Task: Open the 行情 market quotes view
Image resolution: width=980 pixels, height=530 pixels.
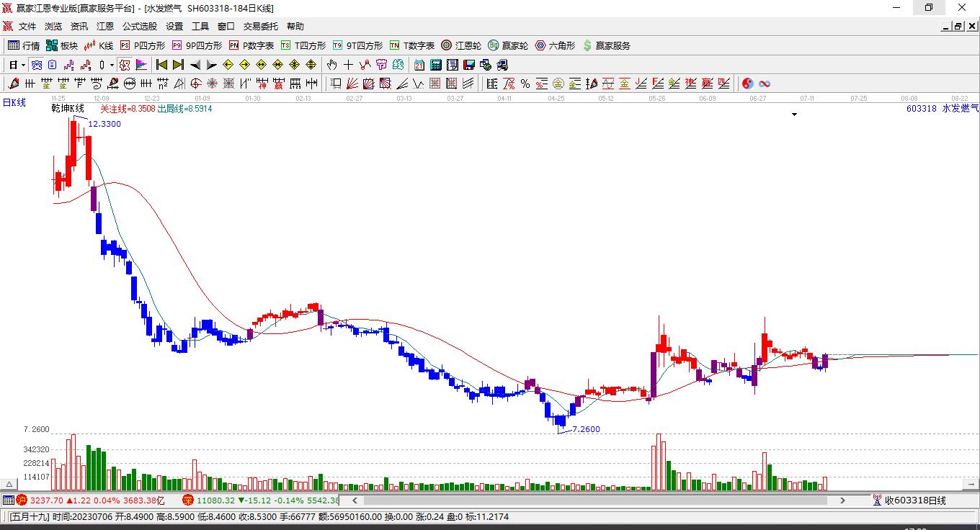Action: tap(24, 45)
